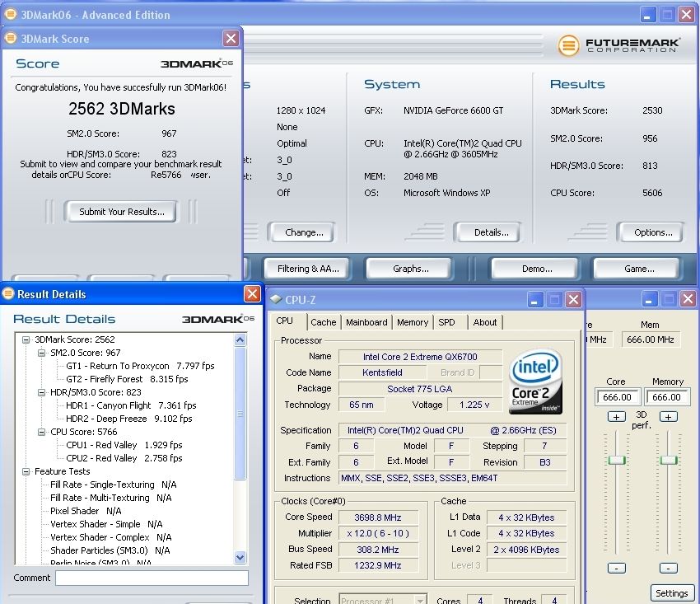The height and width of the screenshot is (604, 700).
Task: Collapse the HDR/SM3.0 Score: 823 node
Action: 41,392
